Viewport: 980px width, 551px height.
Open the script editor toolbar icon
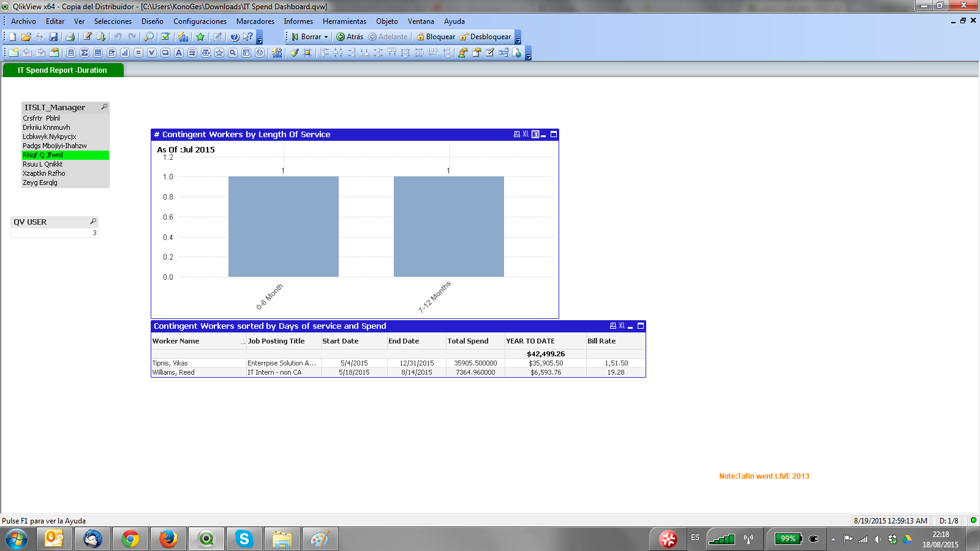pyautogui.click(x=88, y=37)
